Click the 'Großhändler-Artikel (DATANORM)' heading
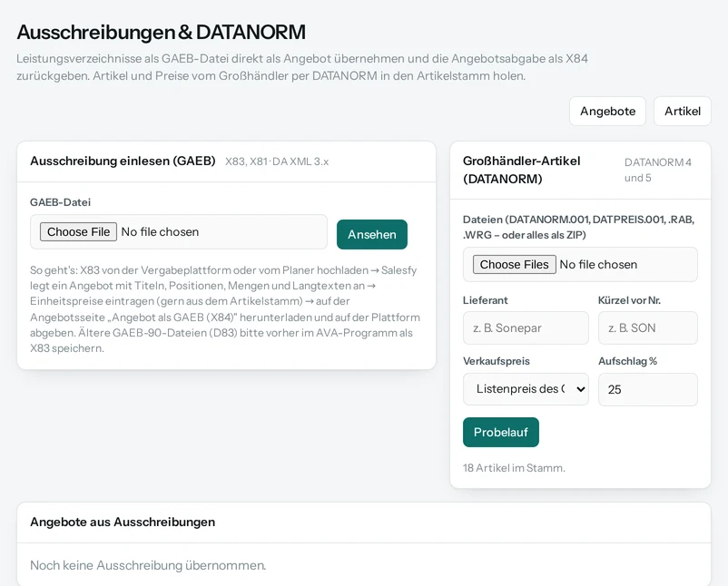 pos(521,170)
